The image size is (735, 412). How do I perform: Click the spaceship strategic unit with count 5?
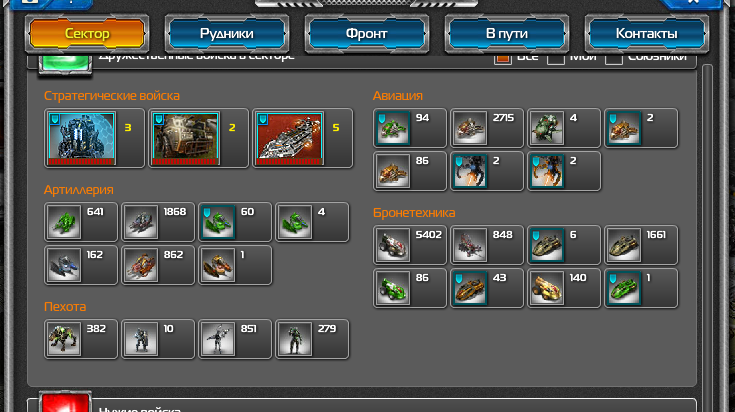(x=302, y=138)
